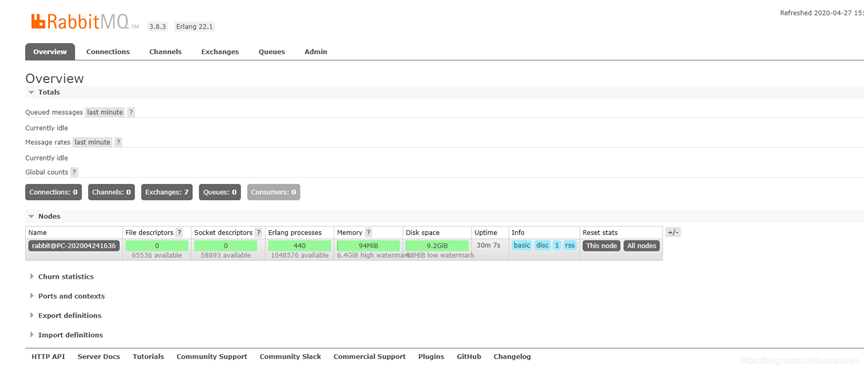The height and width of the screenshot is (370, 864).
Task: Click the rss info tag
Action: (570, 245)
